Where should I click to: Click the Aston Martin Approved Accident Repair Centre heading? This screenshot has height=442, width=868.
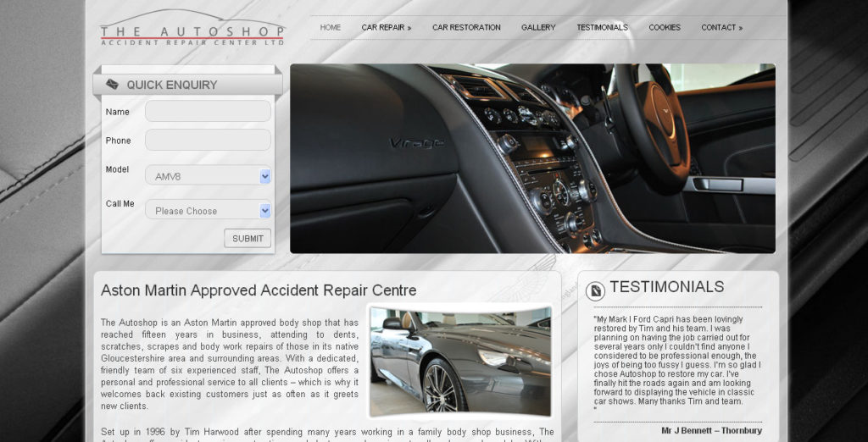click(259, 290)
